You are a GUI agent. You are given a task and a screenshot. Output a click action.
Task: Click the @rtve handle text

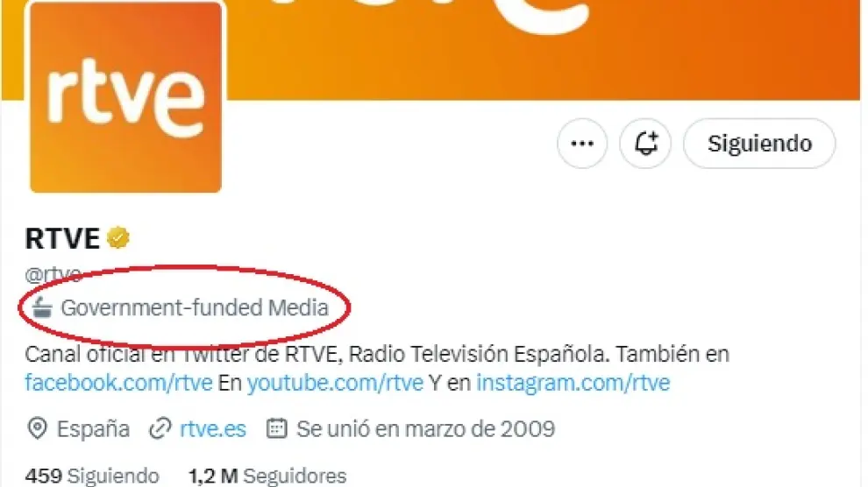pos(53,273)
